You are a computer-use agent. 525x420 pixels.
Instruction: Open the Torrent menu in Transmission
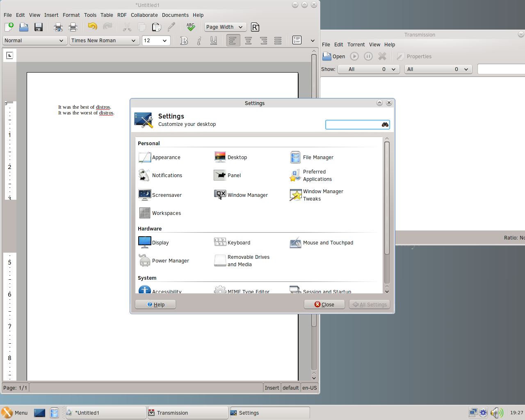[356, 44]
